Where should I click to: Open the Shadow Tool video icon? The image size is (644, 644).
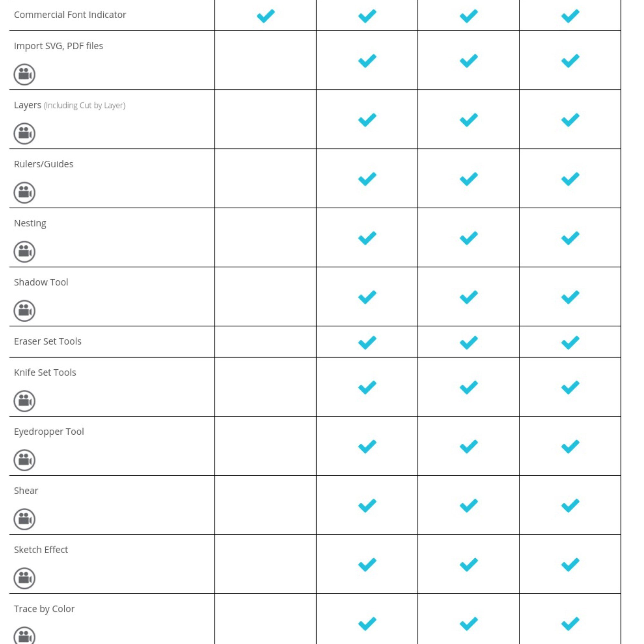coord(24,310)
